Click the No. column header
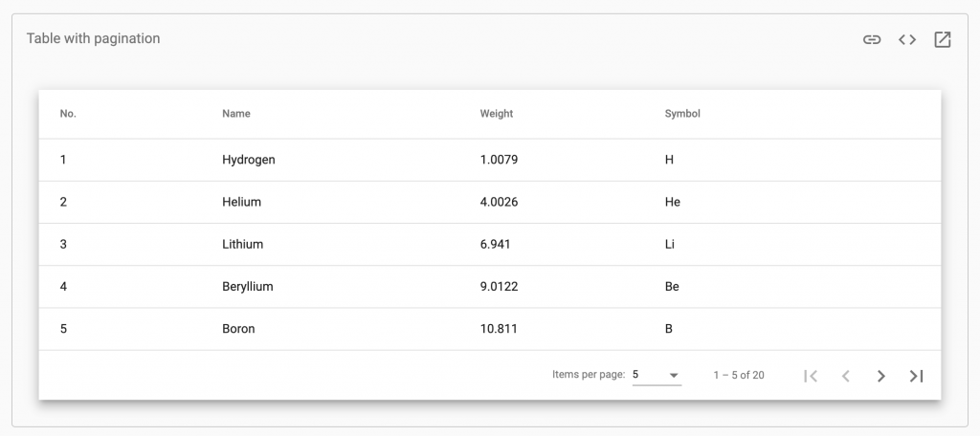 (x=68, y=114)
